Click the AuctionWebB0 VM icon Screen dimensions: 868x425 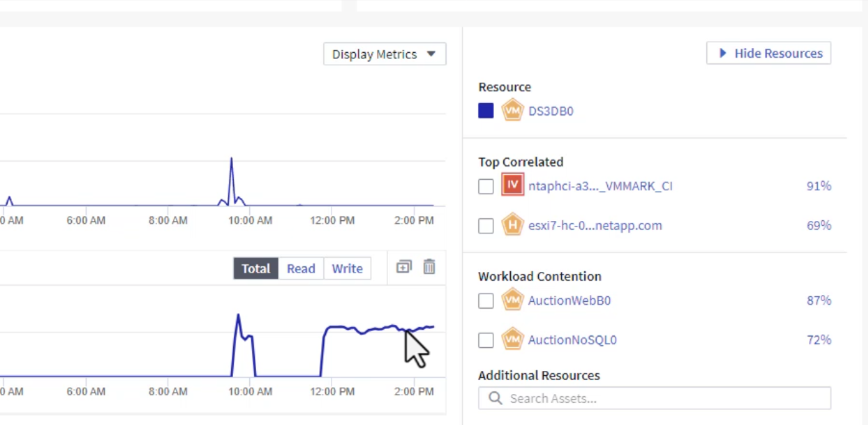(512, 301)
